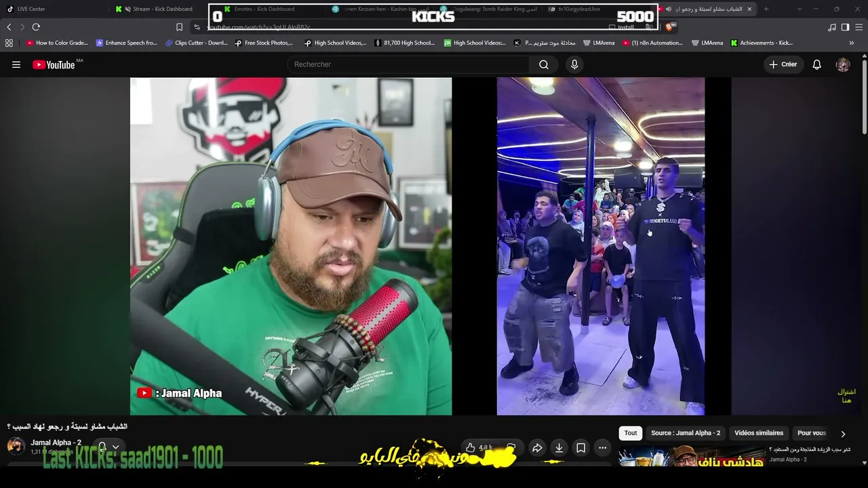Click the video player to pause
This screenshot has height=488, width=868.
tap(431, 246)
